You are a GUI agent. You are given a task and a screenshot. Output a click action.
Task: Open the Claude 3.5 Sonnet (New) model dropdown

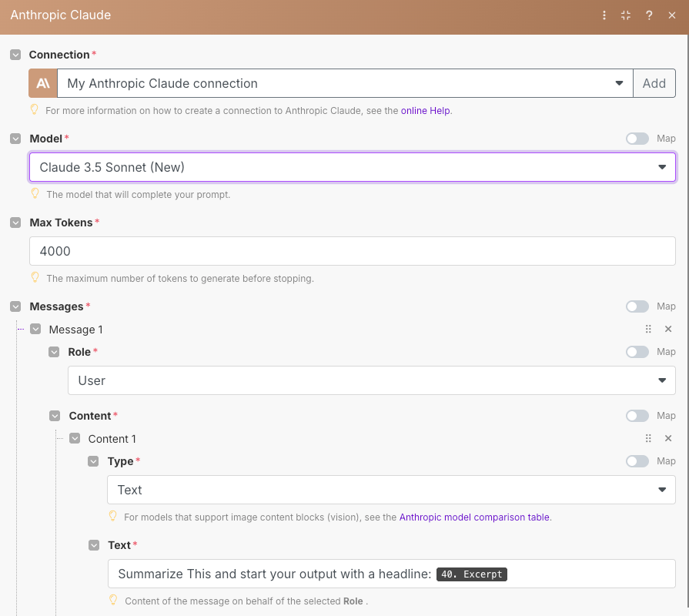click(x=353, y=167)
